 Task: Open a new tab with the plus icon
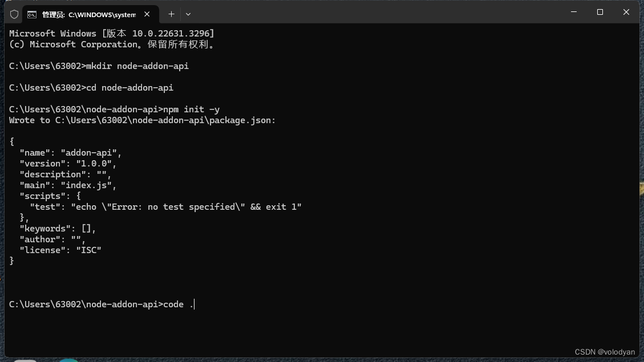coord(171,14)
